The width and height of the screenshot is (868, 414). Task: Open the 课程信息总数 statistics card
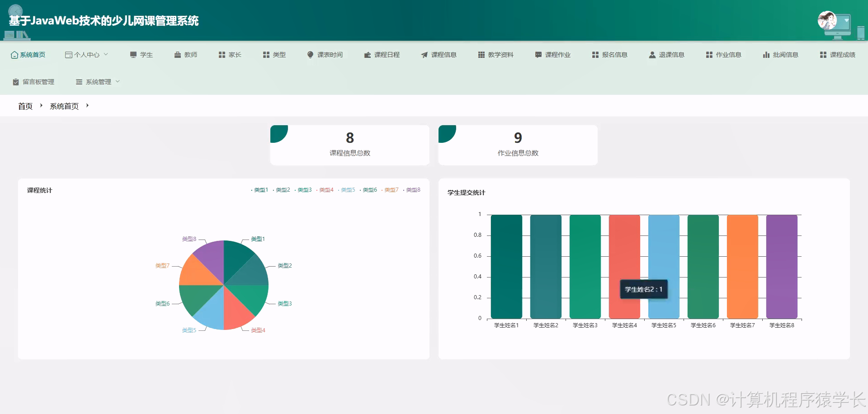point(350,145)
